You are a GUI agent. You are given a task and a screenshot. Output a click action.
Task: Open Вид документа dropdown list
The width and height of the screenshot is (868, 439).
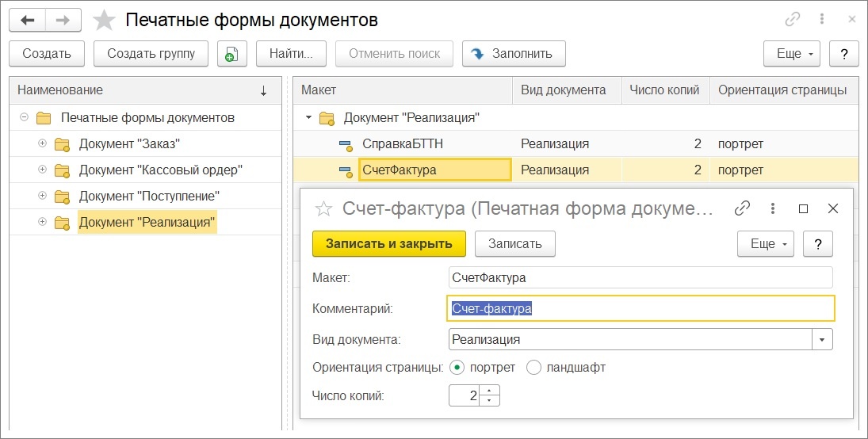[x=822, y=339]
